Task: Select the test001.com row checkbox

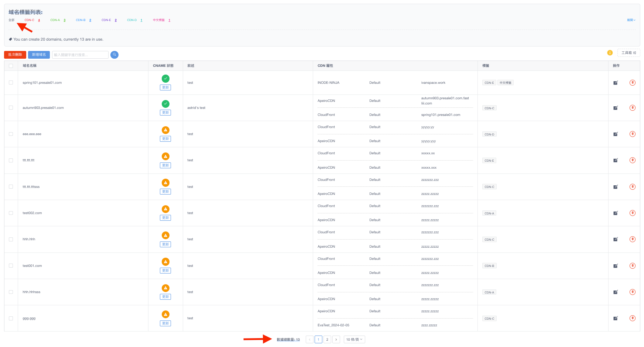Action: click(11, 266)
